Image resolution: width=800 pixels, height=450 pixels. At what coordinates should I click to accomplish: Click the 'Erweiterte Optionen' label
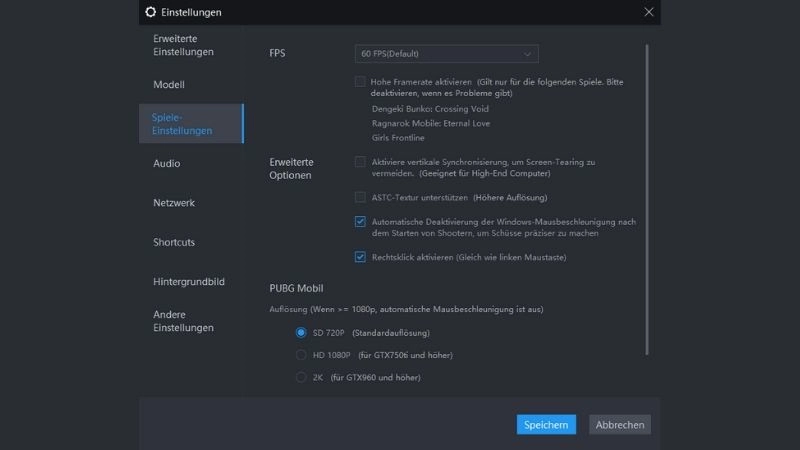click(291, 168)
